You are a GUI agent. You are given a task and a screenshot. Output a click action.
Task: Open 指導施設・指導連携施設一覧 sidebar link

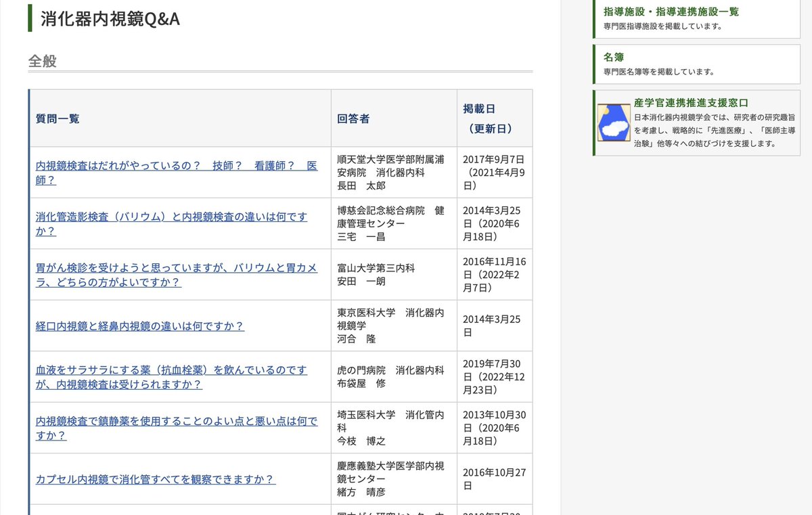coord(671,12)
